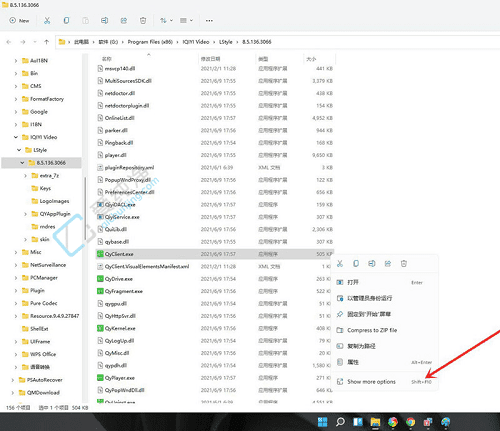Click Share icon in context menu
The height and width of the screenshot is (431, 500).
coord(388,264)
